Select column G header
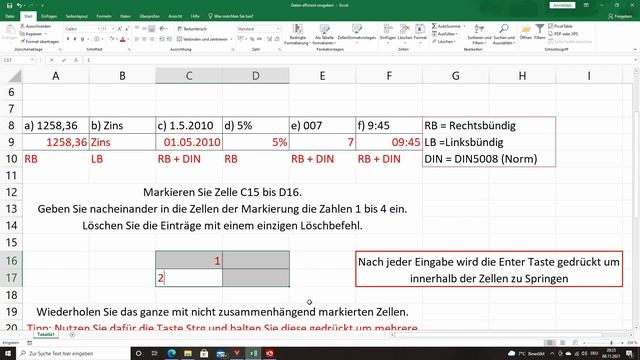The height and width of the screenshot is (360, 640). (456, 76)
